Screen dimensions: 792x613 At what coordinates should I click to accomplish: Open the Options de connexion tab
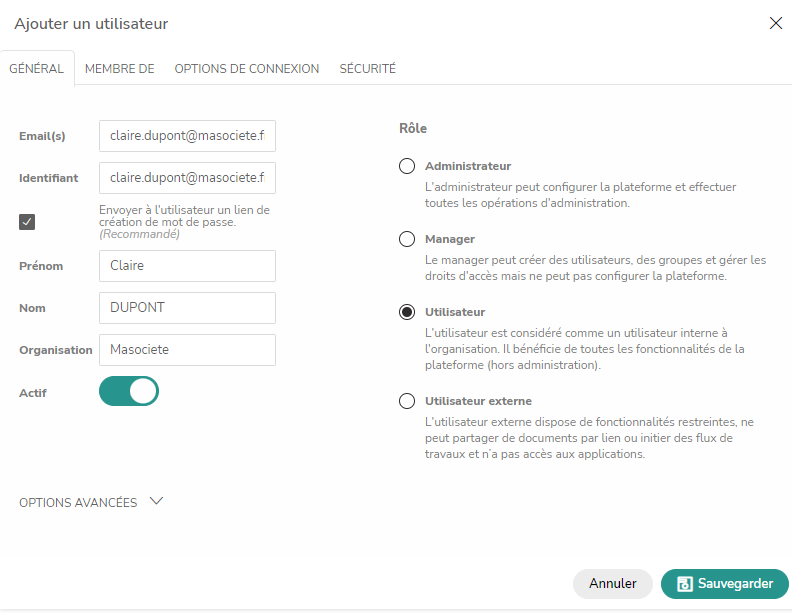[246, 69]
